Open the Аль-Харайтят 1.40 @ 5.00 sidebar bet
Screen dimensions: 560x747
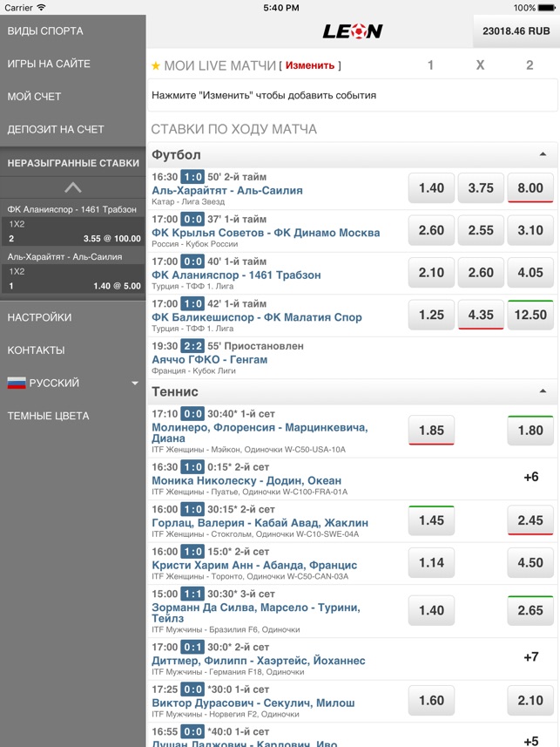click(x=73, y=272)
